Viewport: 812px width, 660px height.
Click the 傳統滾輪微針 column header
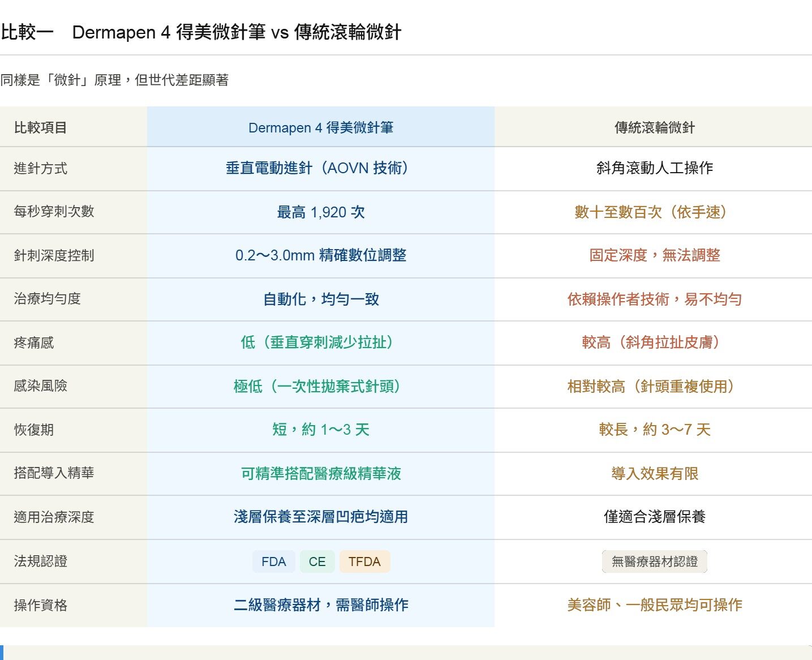click(654, 127)
